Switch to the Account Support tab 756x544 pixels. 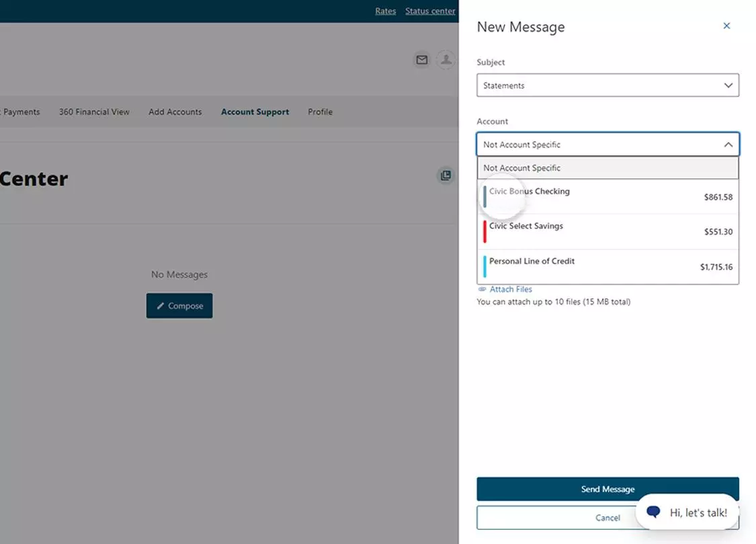255,112
